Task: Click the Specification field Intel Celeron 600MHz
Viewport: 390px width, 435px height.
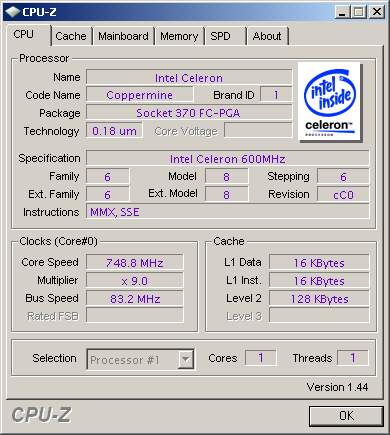Action: pyautogui.click(x=228, y=158)
